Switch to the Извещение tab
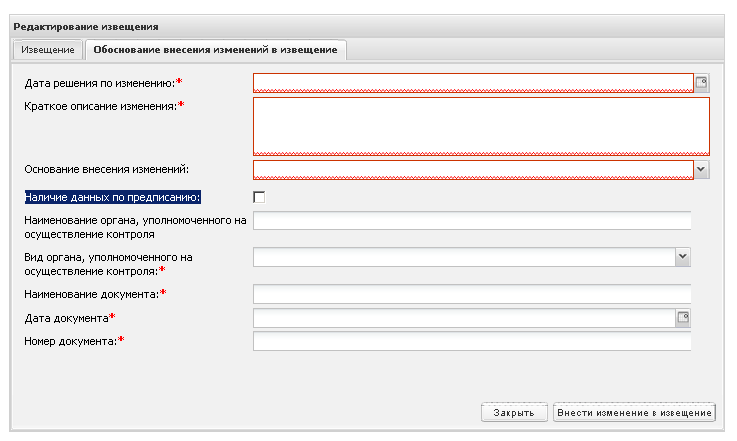This screenshot has height=441, width=737. point(47,49)
